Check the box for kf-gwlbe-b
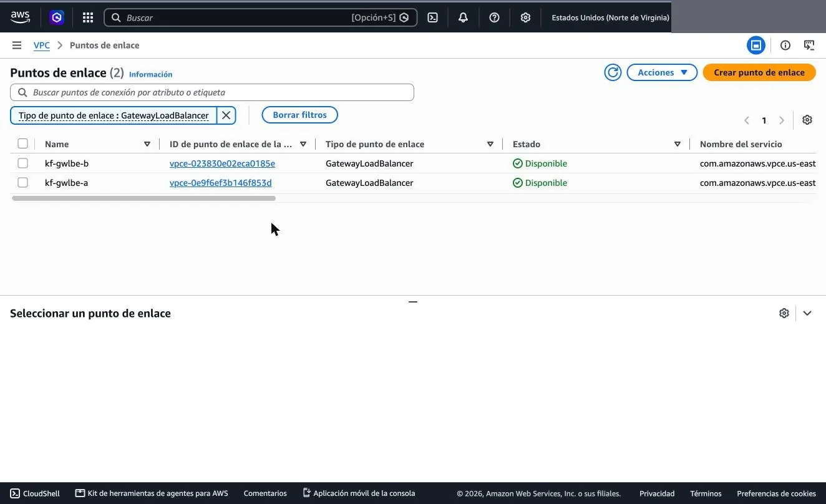 (23, 163)
